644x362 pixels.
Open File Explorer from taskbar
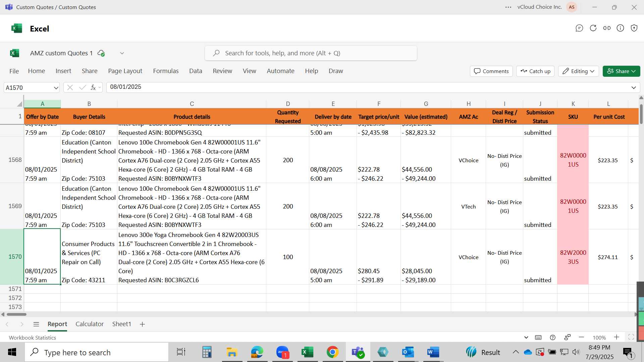point(232,352)
